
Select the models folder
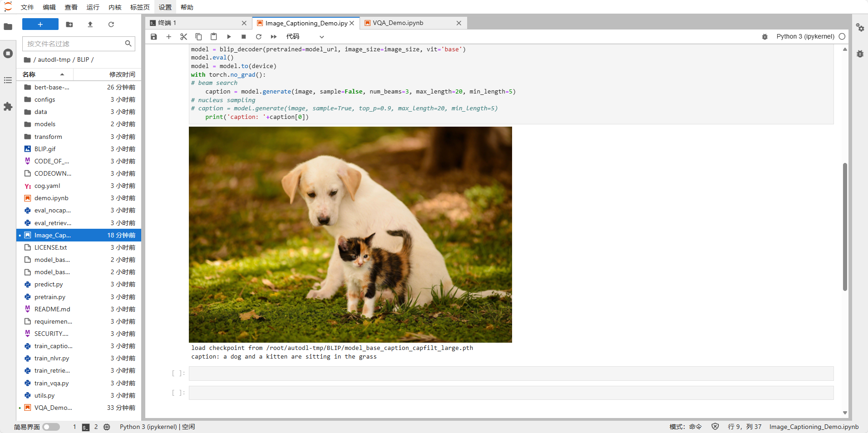[79, 124]
